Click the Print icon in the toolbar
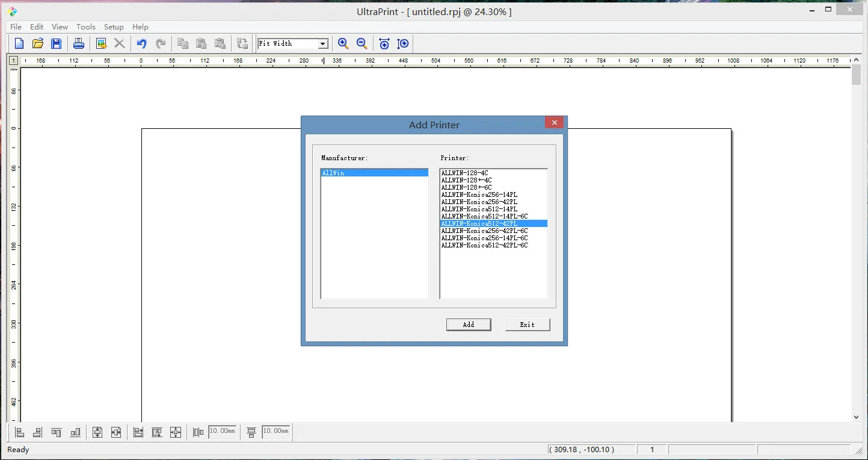The height and width of the screenshot is (460, 868). (79, 43)
